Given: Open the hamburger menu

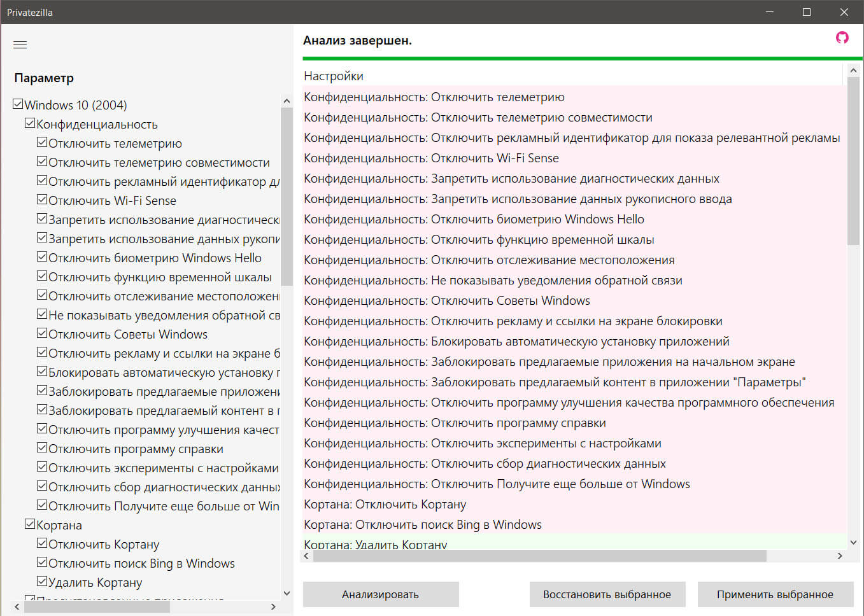Looking at the screenshot, I should [x=20, y=45].
